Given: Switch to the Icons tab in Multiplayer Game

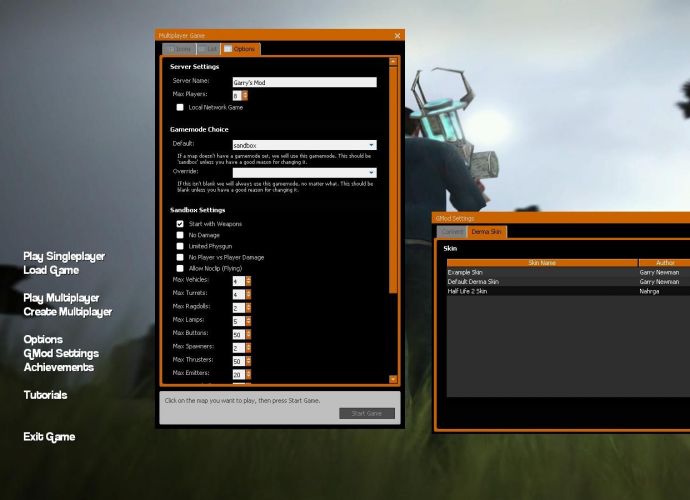Looking at the screenshot, I should coord(180,49).
